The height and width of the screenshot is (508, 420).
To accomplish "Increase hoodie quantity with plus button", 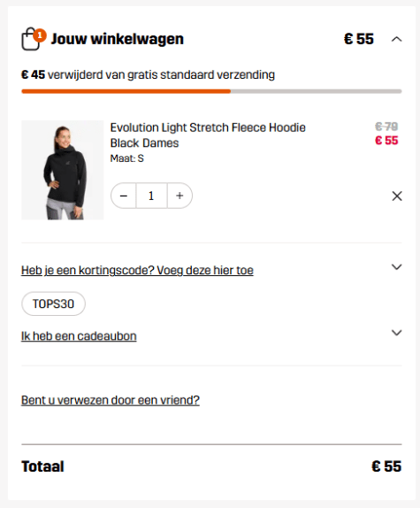I will pos(179,196).
